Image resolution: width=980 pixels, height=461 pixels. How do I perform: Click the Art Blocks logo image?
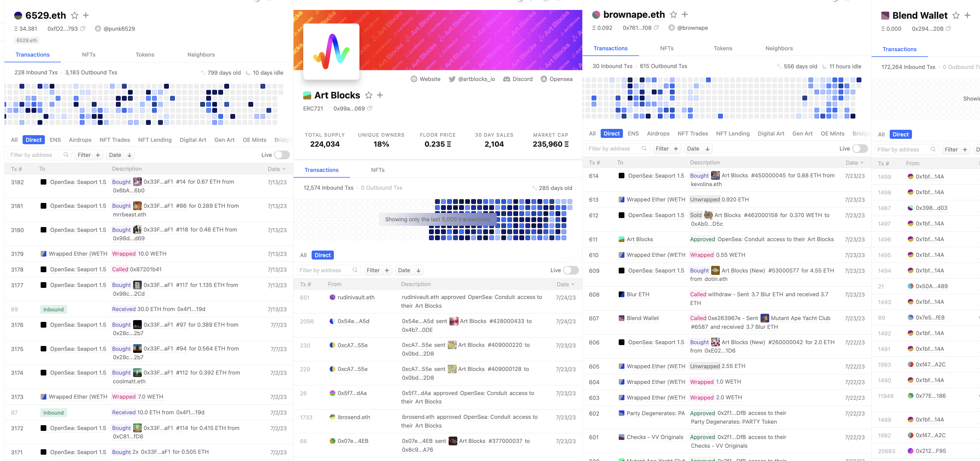(331, 52)
